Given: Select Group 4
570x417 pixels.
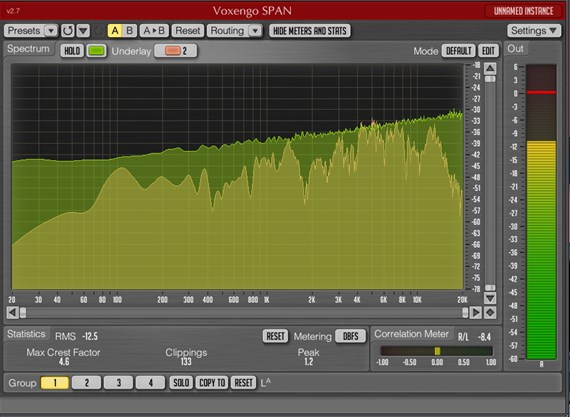Looking at the screenshot, I should [x=150, y=382].
